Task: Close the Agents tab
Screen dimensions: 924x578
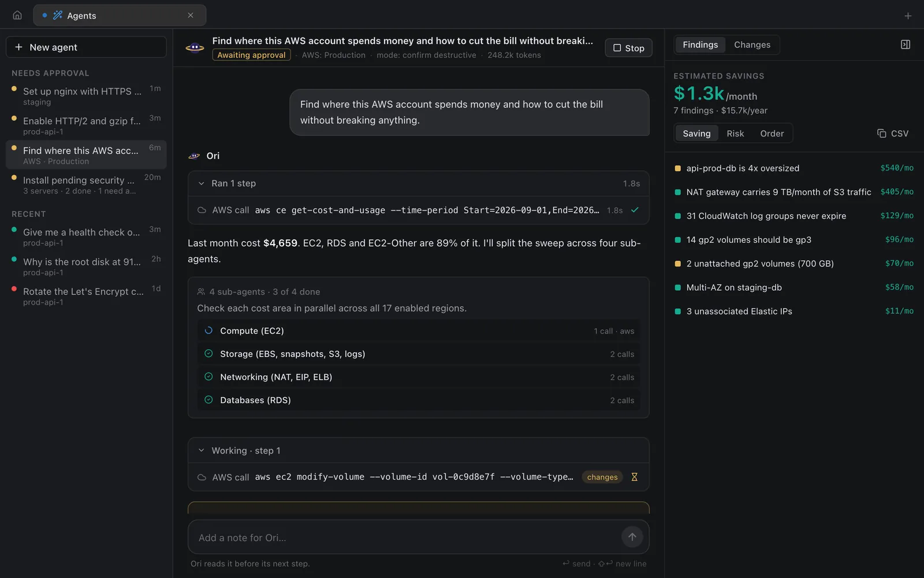Action: tap(191, 16)
